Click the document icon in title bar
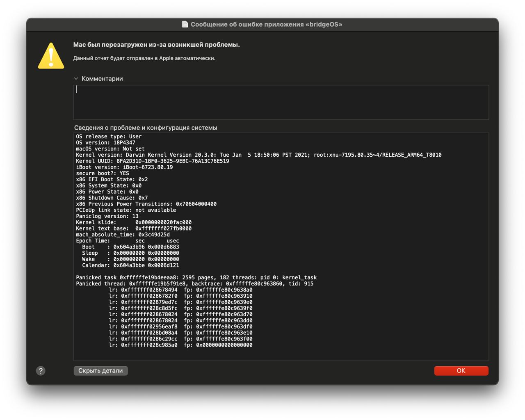 (x=185, y=24)
